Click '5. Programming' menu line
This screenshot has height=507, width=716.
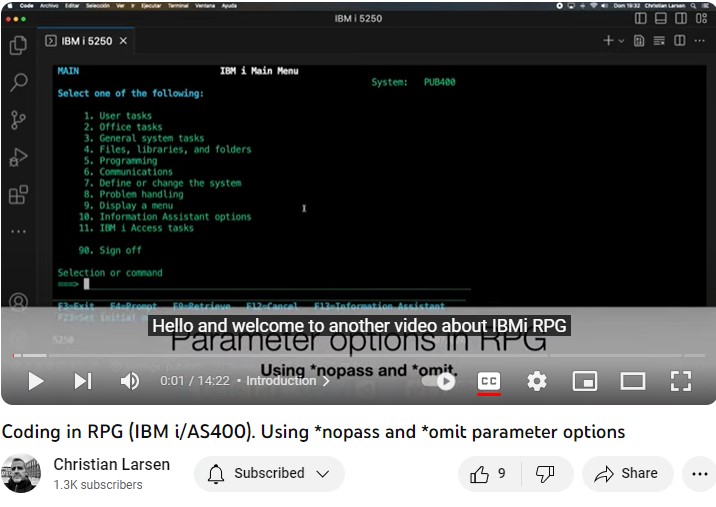pos(121,160)
